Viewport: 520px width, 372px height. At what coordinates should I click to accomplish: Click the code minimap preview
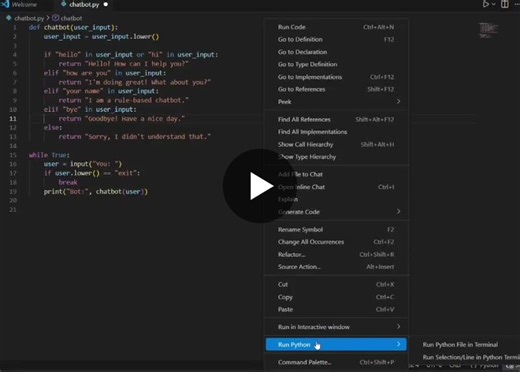[488, 30]
